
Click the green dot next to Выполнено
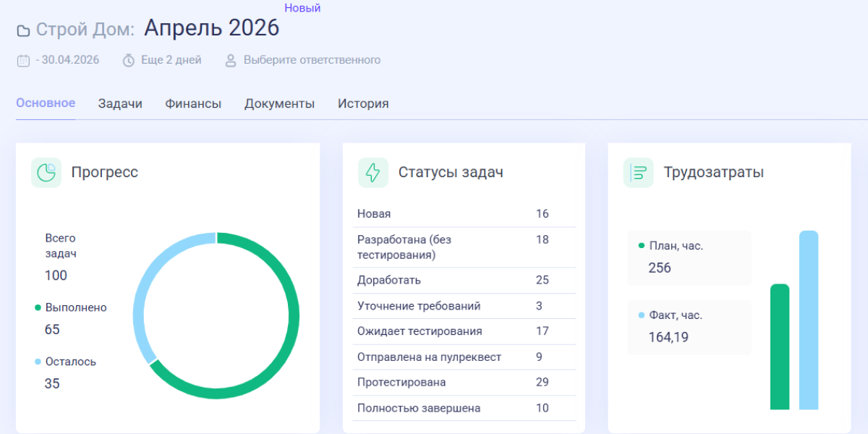pyautogui.click(x=38, y=307)
